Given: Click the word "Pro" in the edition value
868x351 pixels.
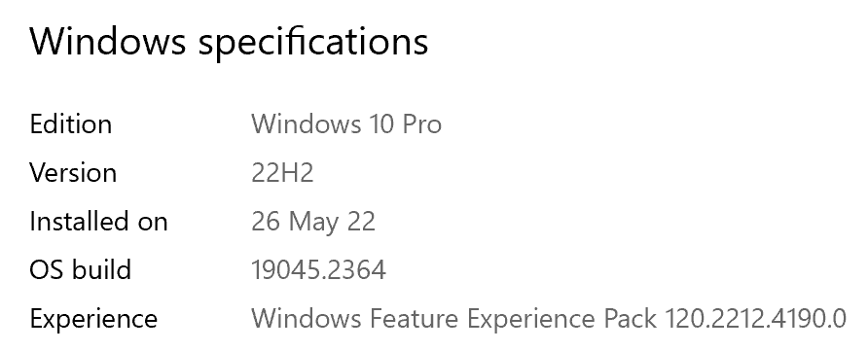Looking at the screenshot, I should (x=421, y=123).
